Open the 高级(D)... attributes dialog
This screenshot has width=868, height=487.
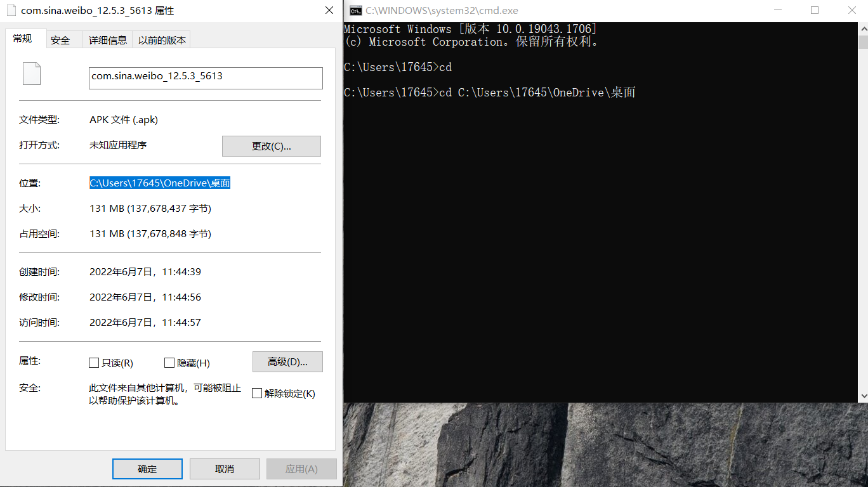click(287, 361)
